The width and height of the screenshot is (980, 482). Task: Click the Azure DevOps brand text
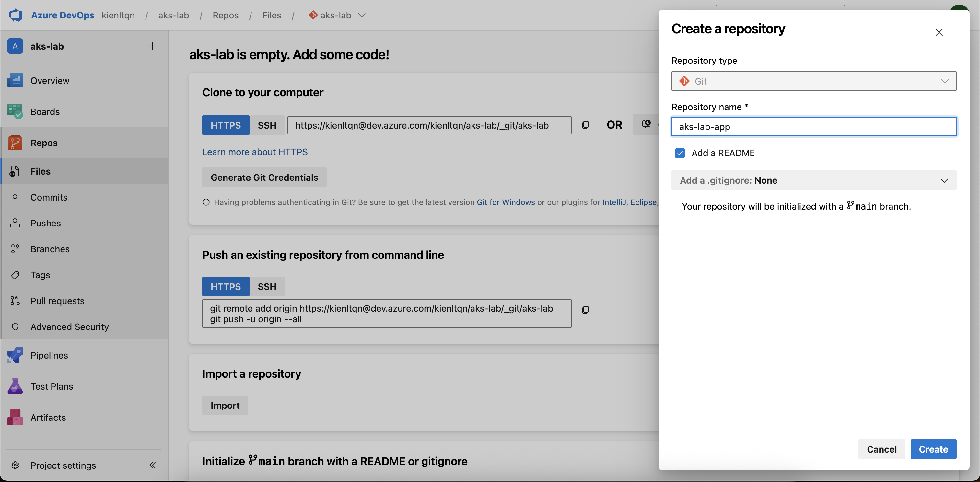click(x=63, y=15)
